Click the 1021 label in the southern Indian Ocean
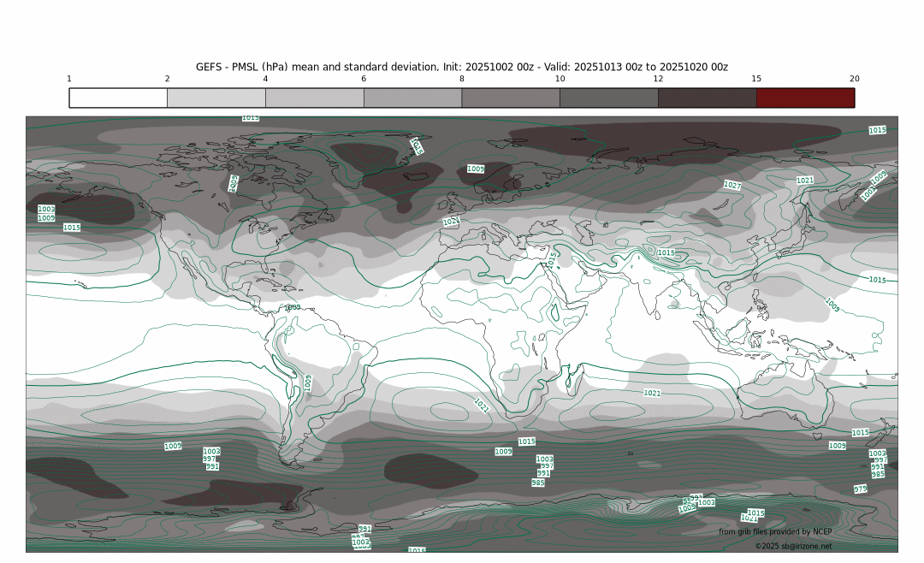This screenshot has height=563, width=924. pos(652,393)
